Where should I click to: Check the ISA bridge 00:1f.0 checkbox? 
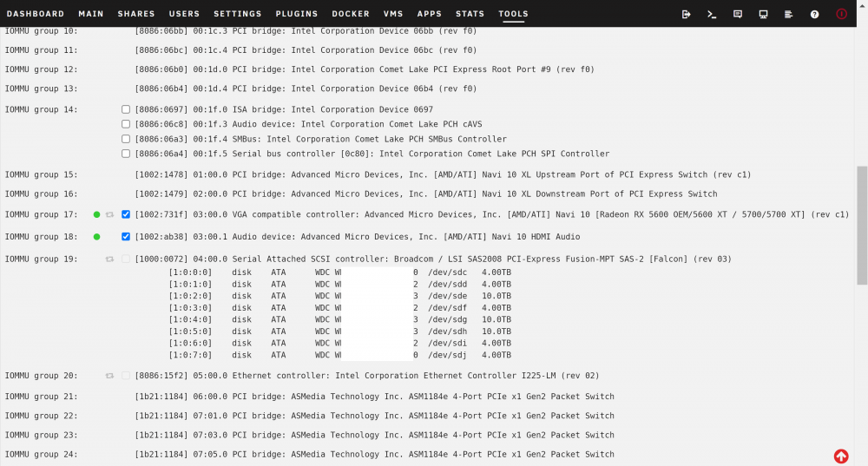(x=126, y=109)
